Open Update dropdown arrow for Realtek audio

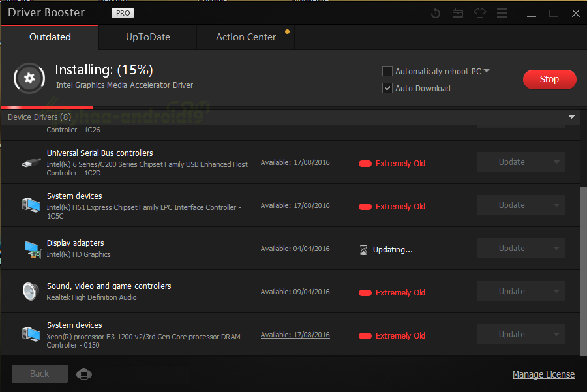556,292
